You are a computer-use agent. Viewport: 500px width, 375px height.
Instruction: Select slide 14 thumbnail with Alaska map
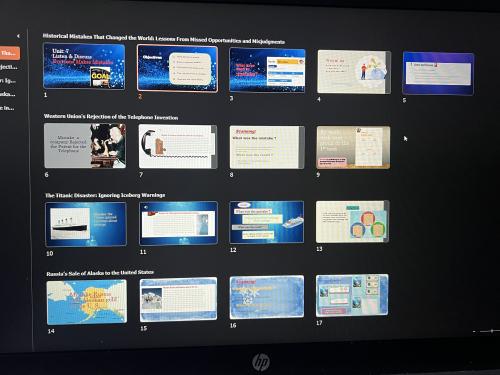tap(87, 302)
